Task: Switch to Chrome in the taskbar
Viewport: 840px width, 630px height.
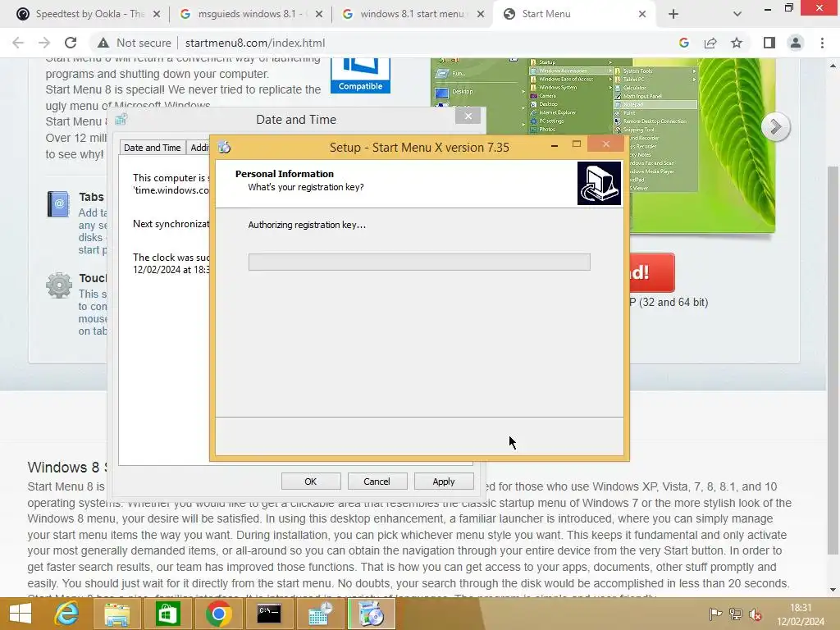Action: point(218,614)
